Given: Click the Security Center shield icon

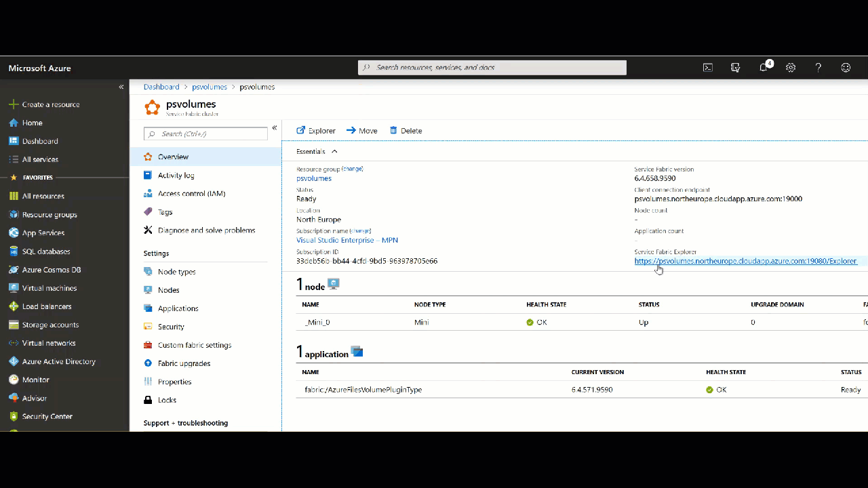Looking at the screenshot, I should (14, 416).
